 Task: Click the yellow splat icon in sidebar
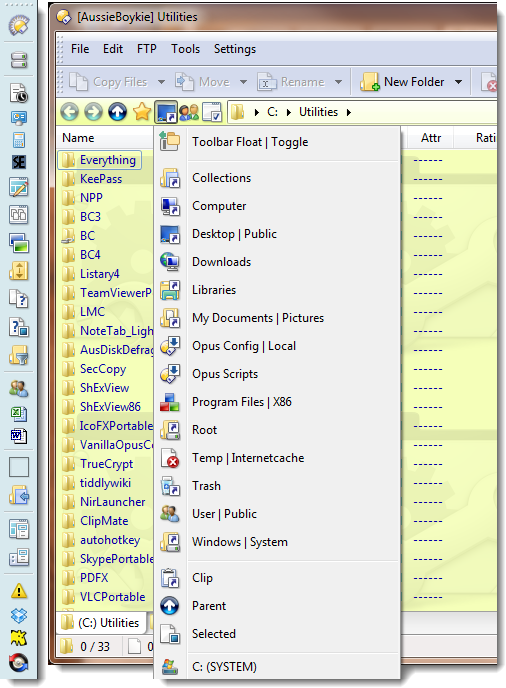point(19,638)
